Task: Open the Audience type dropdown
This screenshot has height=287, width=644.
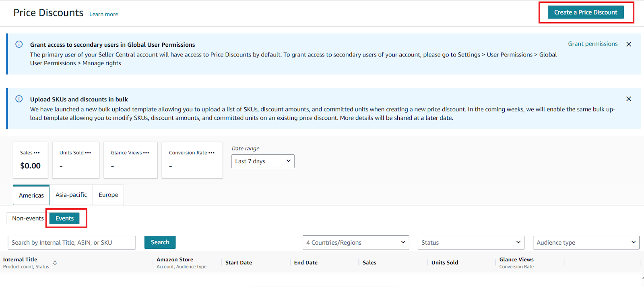Action: 586,243
